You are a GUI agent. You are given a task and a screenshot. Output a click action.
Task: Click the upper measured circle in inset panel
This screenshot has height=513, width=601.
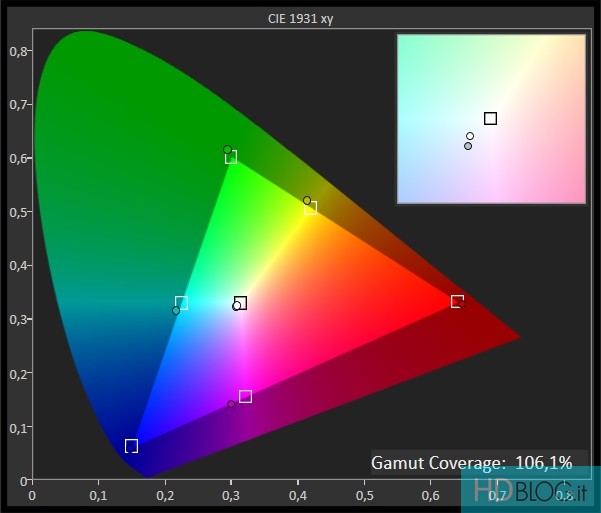[x=470, y=136]
